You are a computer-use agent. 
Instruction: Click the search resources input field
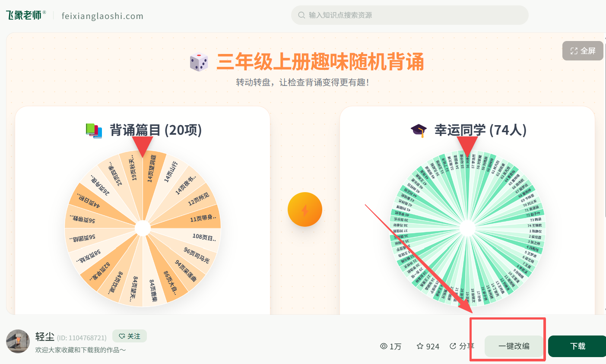pyautogui.click(x=409, y=15)
